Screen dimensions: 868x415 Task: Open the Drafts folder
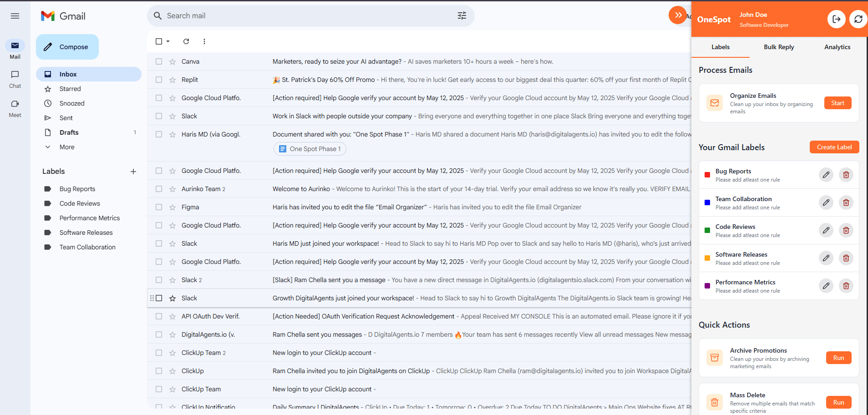89,132
